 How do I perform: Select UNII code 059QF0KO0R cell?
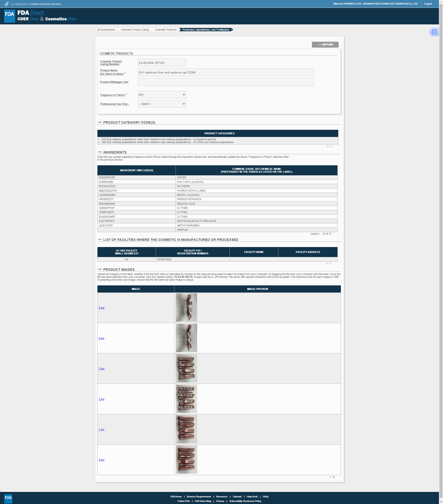point(137,178)
